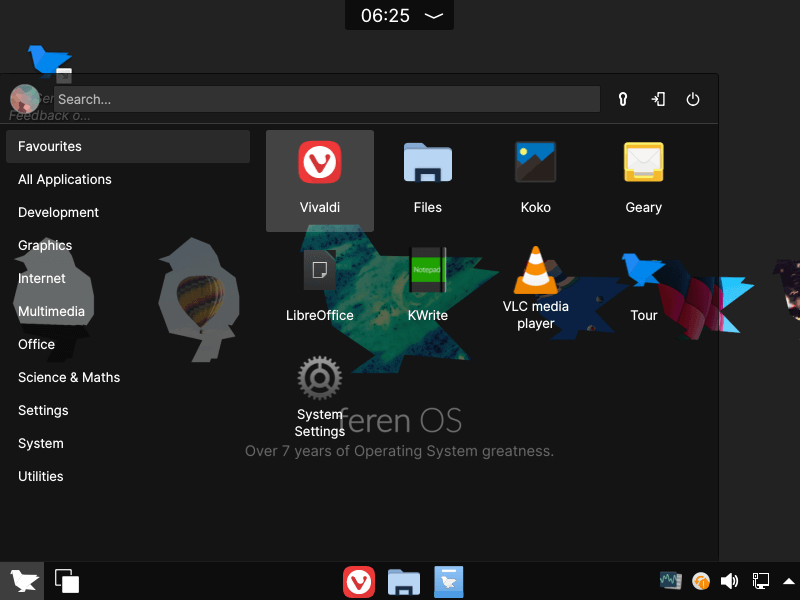This screenshot has width=800, height=600.
Task: Click the Search field in launcher
Action: (x=327, y=99)
